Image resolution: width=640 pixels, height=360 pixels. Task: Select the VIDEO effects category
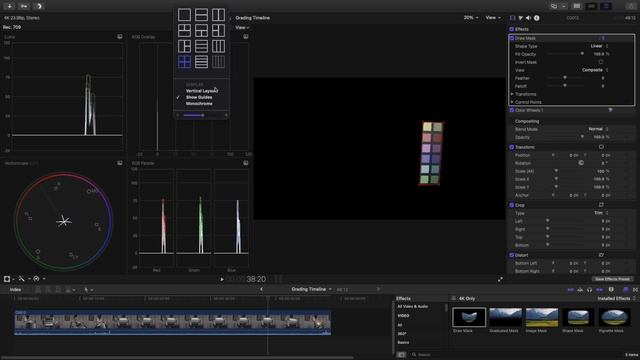(x=403, y=316)
